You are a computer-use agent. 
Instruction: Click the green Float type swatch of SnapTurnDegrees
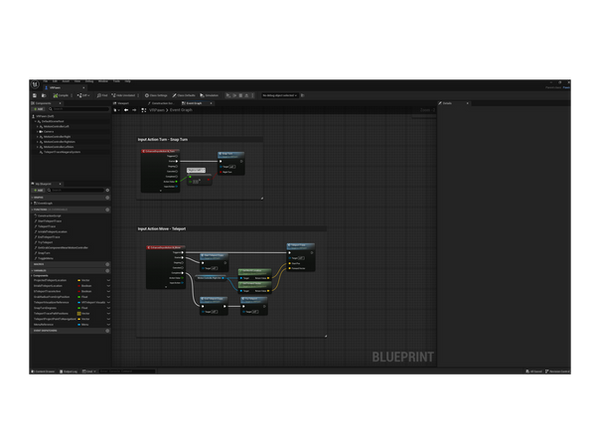[x=79, y=308]
